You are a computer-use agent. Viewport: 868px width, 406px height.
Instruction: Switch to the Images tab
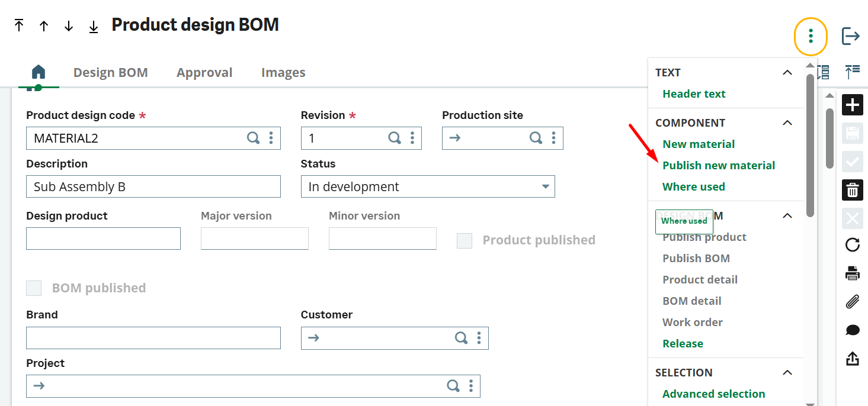click(283, 73)
